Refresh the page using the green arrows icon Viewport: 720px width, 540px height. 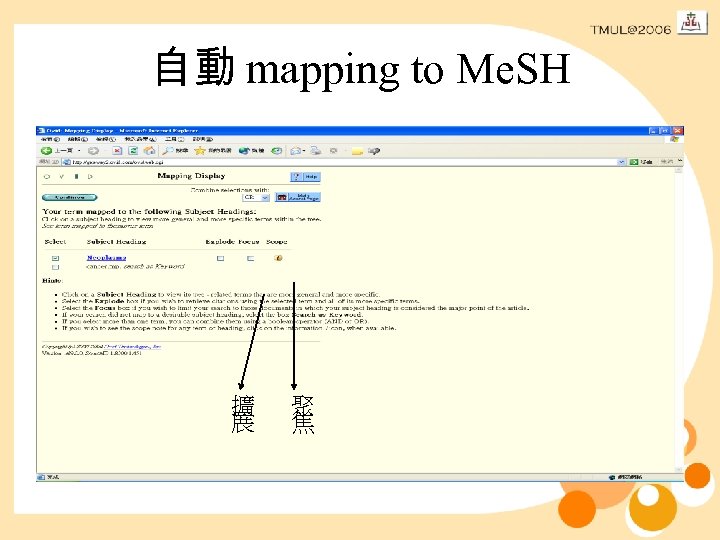pyautogui.click(x=133, y=151)
